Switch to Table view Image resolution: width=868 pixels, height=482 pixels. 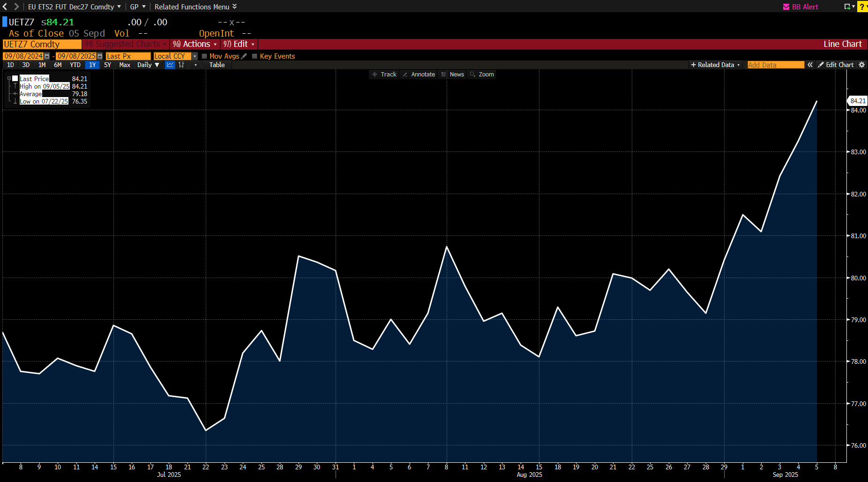coord(217,65)
